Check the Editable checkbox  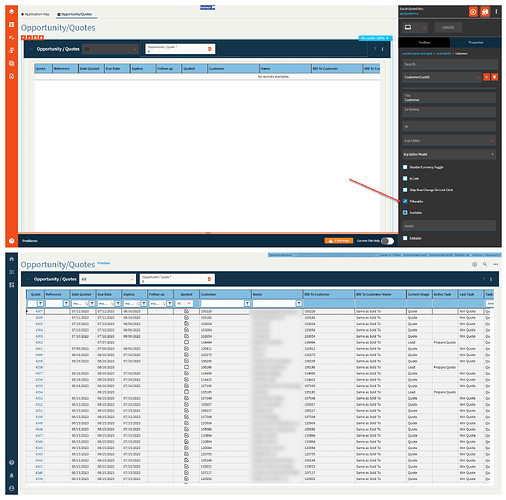[x=405, y=238]
